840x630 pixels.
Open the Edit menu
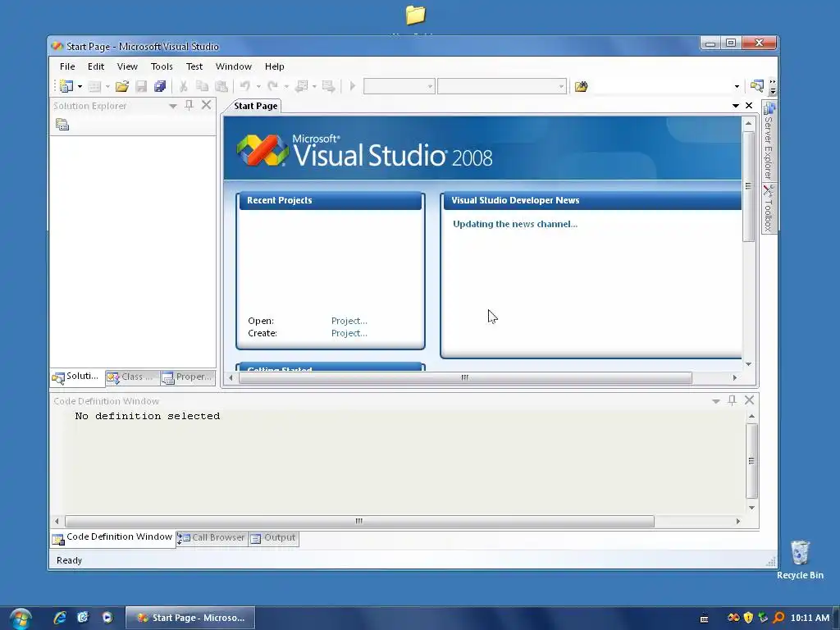[96, 66]
